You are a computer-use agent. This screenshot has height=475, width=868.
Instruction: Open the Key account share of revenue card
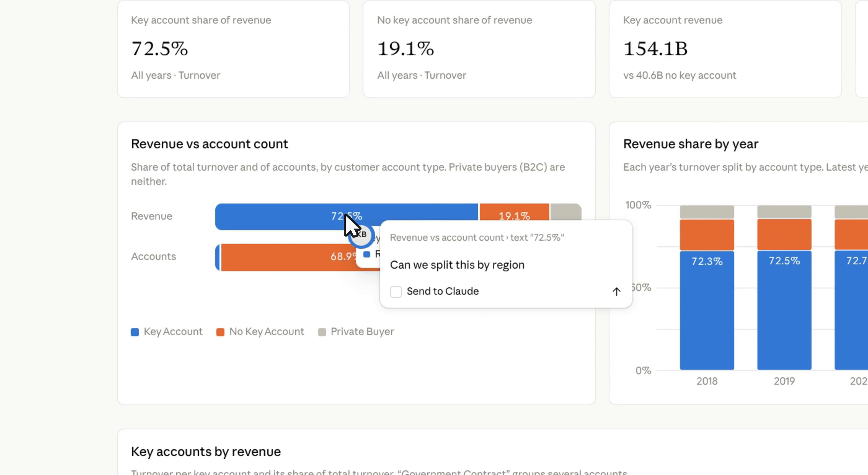pyautogui.click(x=233, y=49)
